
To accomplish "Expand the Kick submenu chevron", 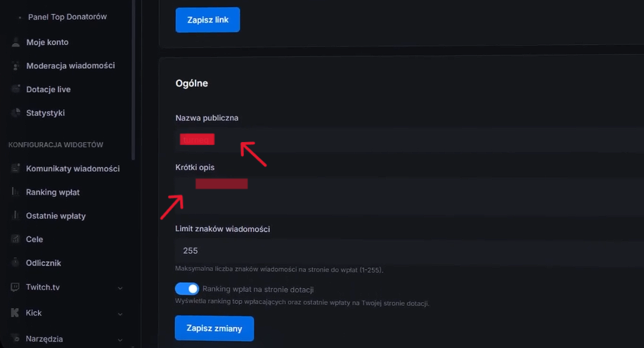I will click(x=120, y=314).
